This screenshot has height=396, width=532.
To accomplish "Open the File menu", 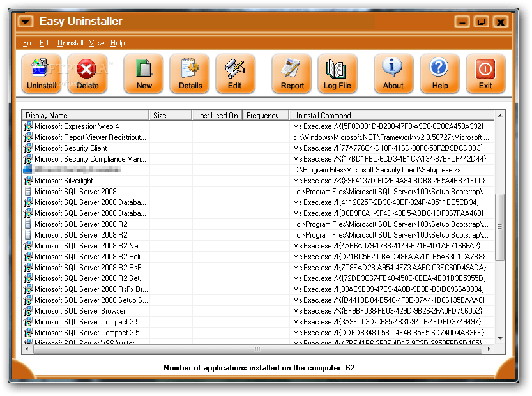I will tap(28, 43).
